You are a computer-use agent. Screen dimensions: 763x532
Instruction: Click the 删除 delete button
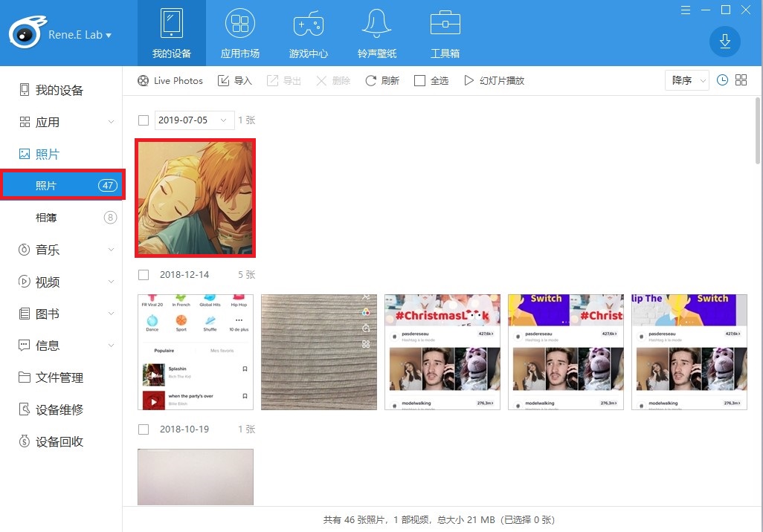(x=333, y=81)
